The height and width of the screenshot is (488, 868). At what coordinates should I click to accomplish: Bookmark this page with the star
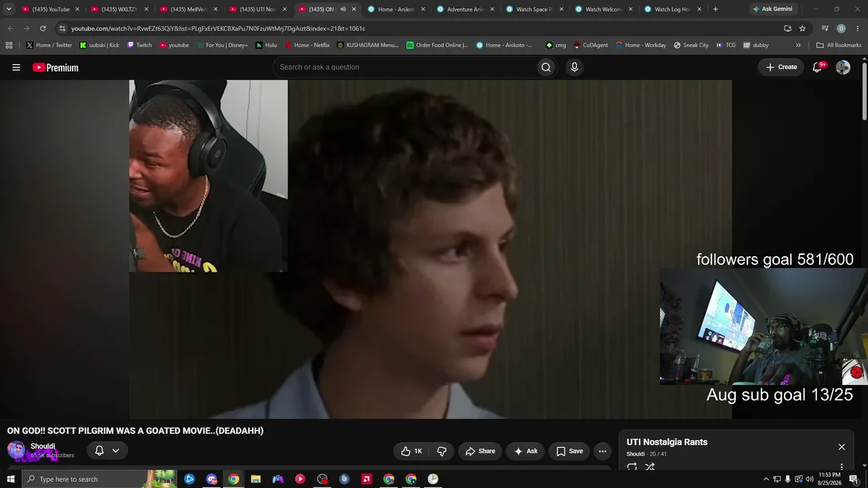(802, 28)
